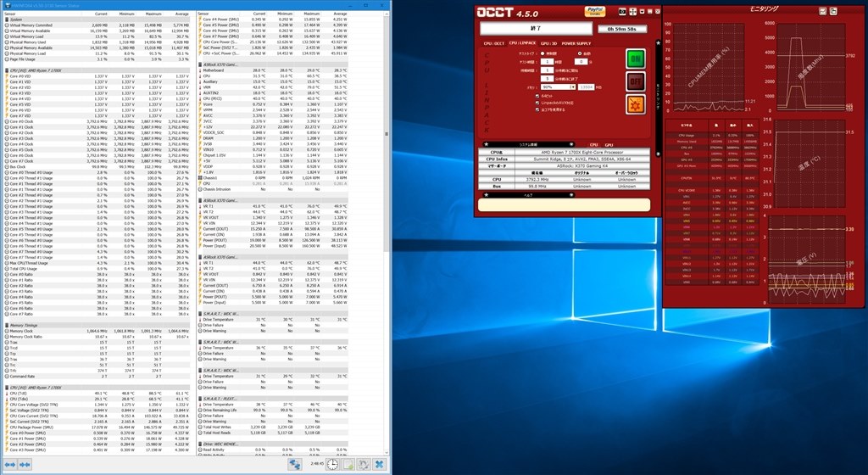Toggle the use all cores checkbox
Image resolution: width=868 pixels, height=475 pixels.
[x=537, y=109]
